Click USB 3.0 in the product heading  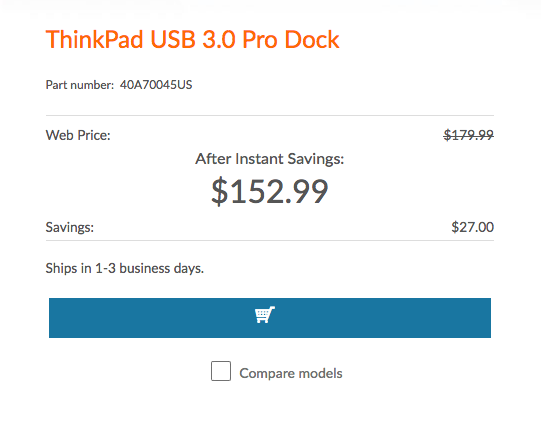click(x=193, y=40)
